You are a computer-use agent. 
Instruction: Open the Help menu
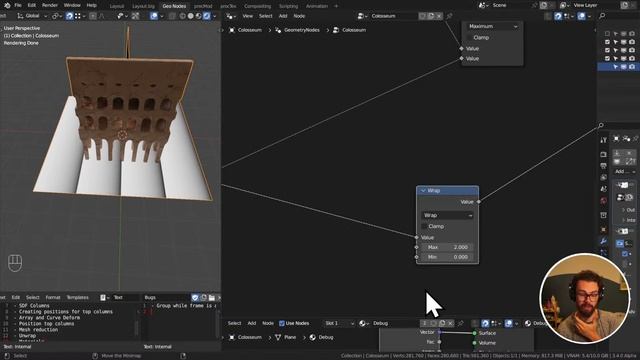[91, 5]
